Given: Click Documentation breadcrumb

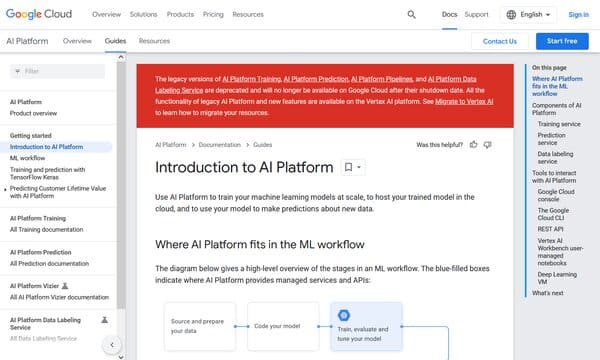Looking at the screenshot, I should tap(220, 145).
